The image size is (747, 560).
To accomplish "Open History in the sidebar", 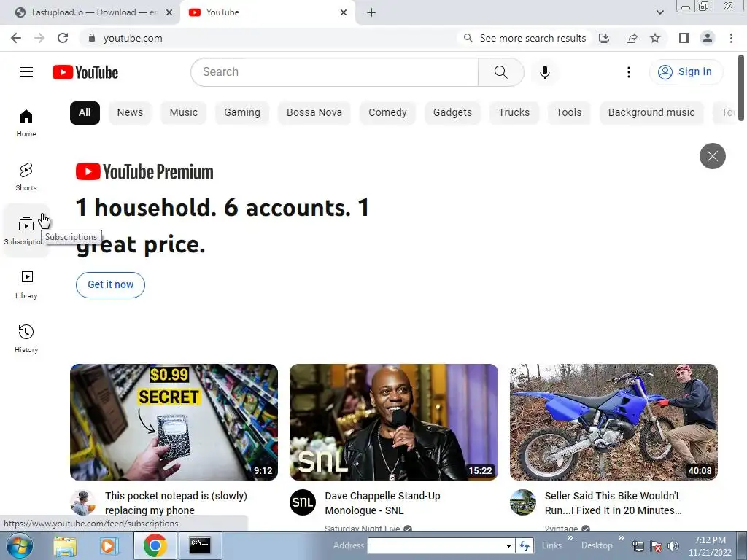I will click(26, 338).
